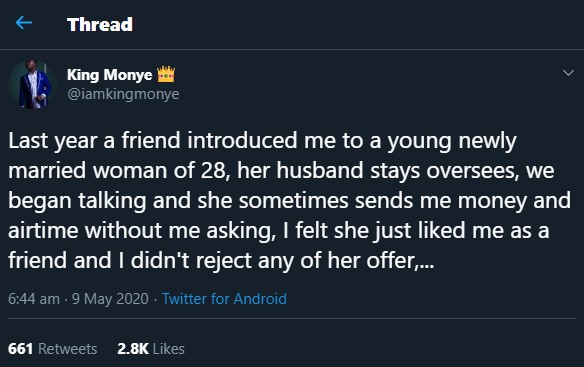Click the crown emoji beside King Monye
The image size is (584, 367).
click(166, 75)
